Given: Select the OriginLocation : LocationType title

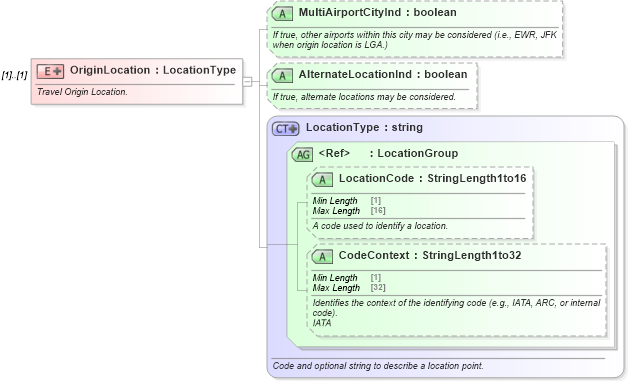Looking at the screenshot, I should tap(153, 70).
